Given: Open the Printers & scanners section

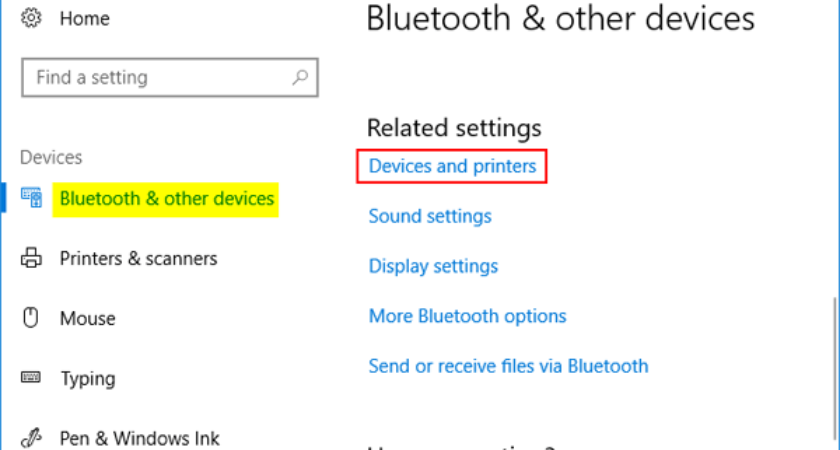Looking at the screenshot, I should pos(138,259).
